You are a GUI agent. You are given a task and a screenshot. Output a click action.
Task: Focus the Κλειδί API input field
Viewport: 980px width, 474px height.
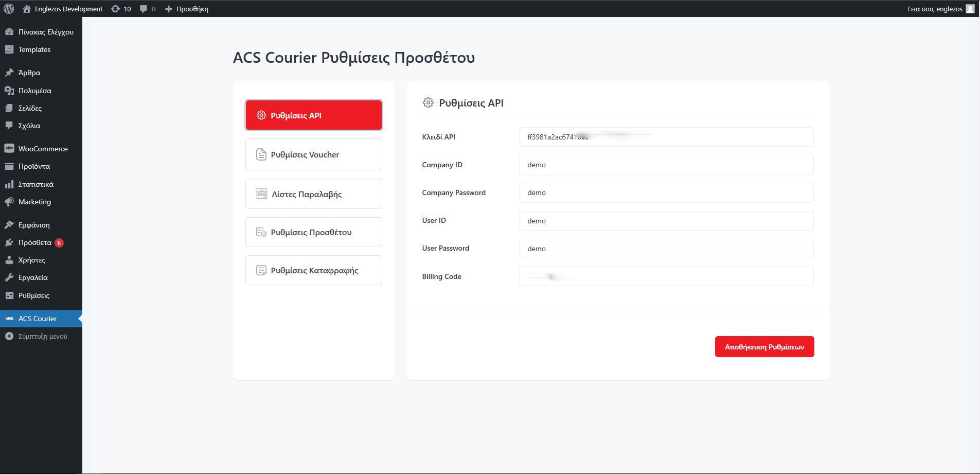coord(666,137)
